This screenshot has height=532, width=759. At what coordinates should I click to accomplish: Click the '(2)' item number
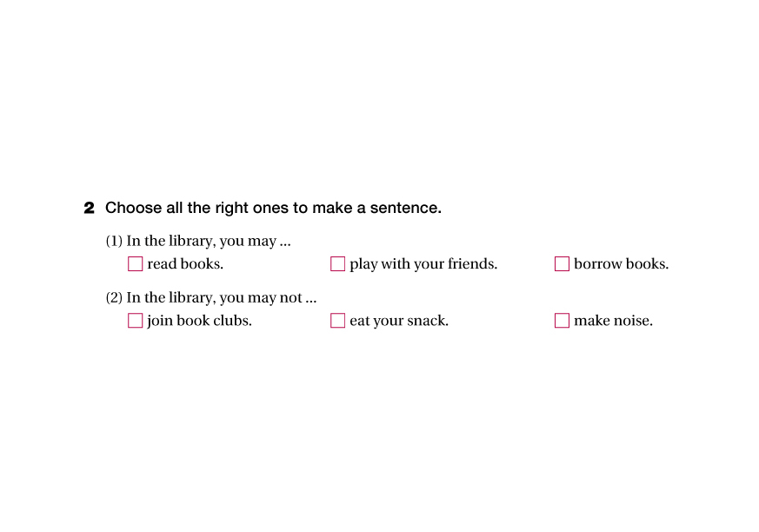(x=114, y=298)
